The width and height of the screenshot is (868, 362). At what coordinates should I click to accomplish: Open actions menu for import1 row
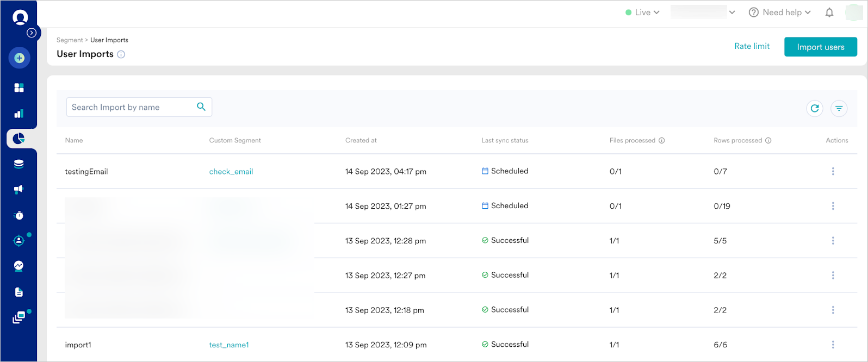tap(833, 345)
